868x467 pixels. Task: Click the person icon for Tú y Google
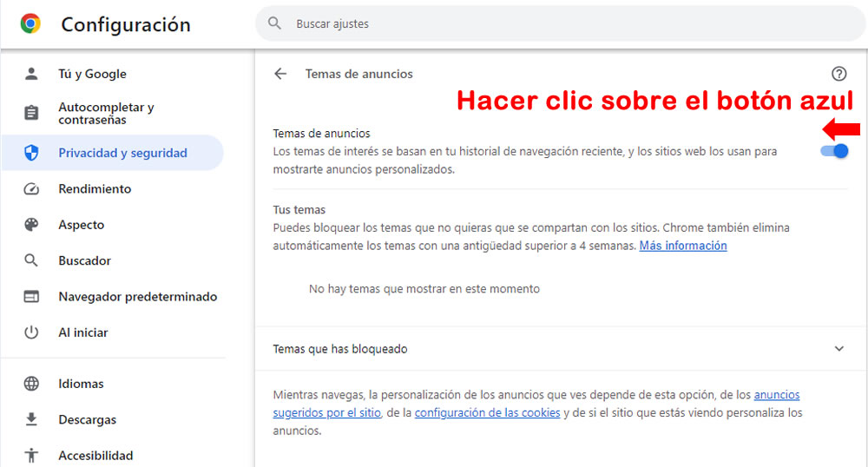pyautogui.click(x=31, y=74)
